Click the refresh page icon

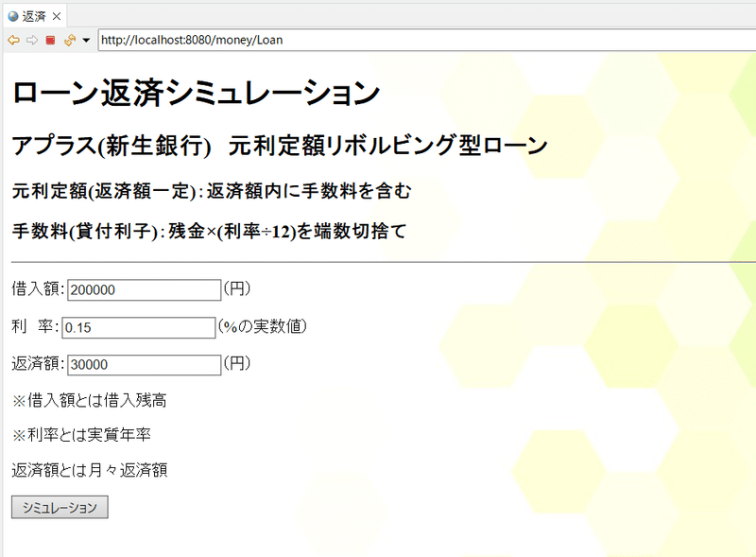70,40
